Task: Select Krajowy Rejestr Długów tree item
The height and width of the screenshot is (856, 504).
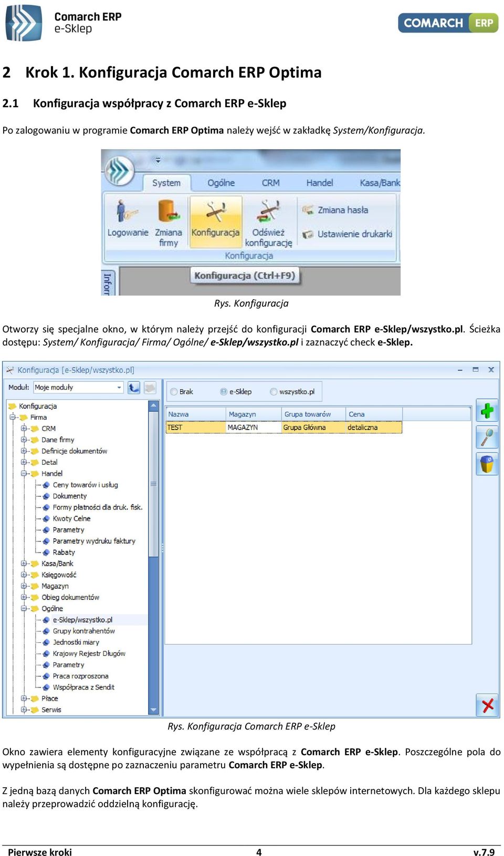Action: pos(89,653)
